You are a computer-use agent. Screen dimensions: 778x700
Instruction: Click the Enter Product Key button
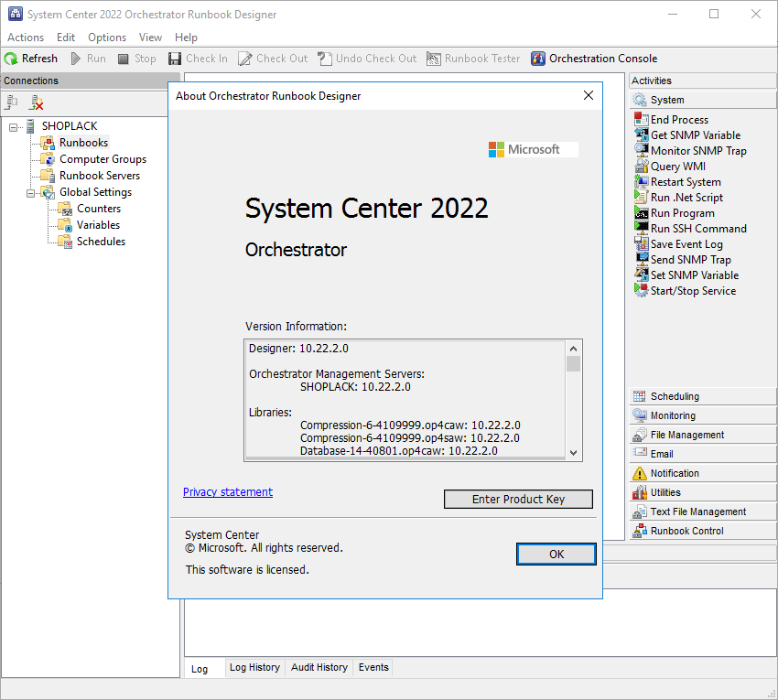(x=518, y=499)
